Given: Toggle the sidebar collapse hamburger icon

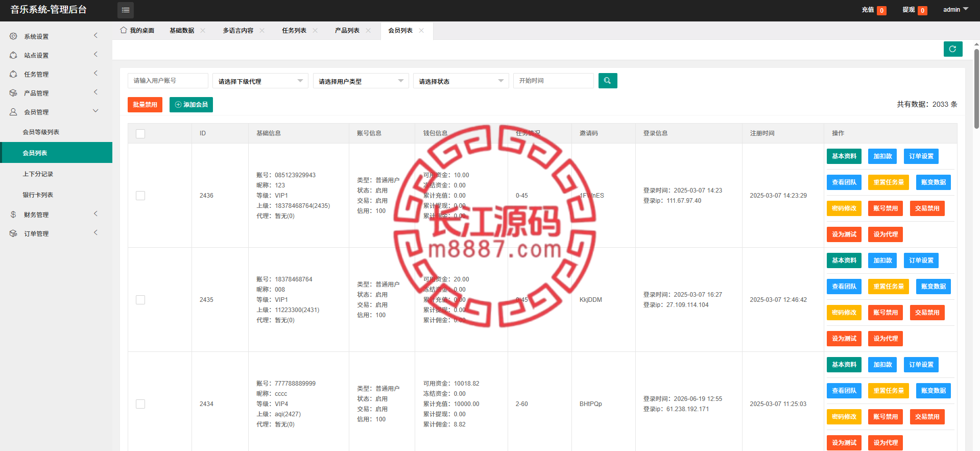Looking at the screenshot, I should tap(126, 10).
